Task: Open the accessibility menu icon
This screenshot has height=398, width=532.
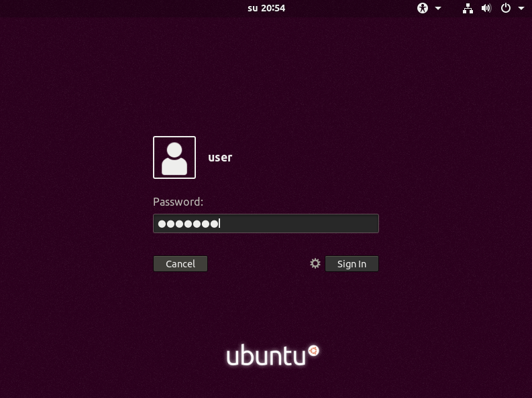Action: (423, 8)
